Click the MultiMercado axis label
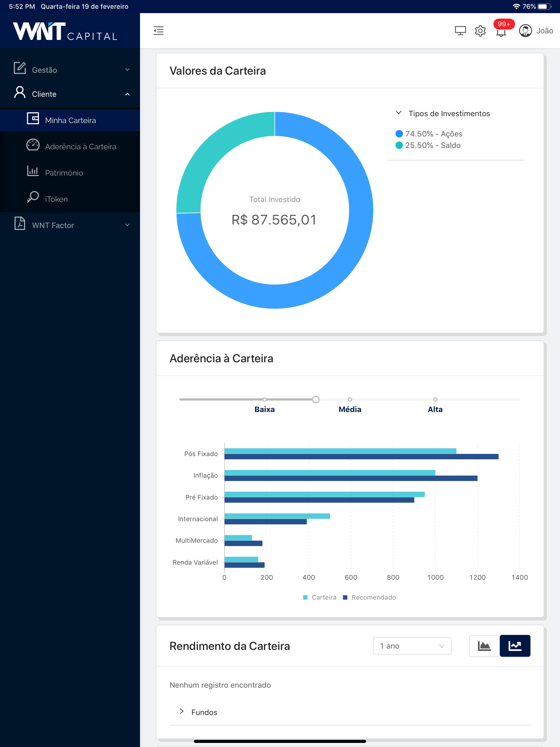Screen dimensions: 560x747 [x=197, y=540]
